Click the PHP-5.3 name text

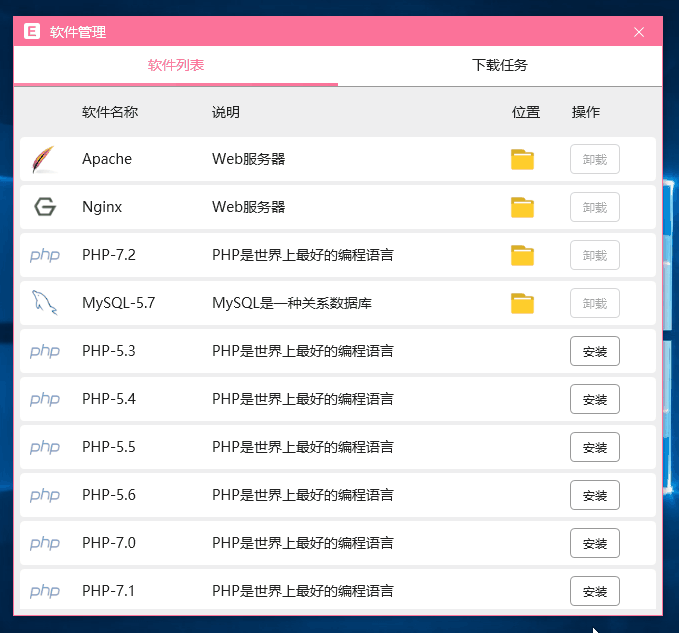pyautogui.click(x=109, y=351)
